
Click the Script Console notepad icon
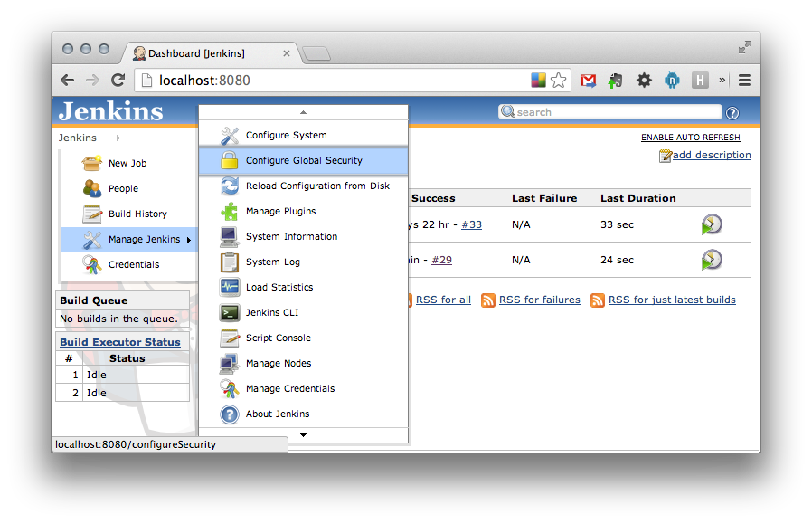(230, 338)
